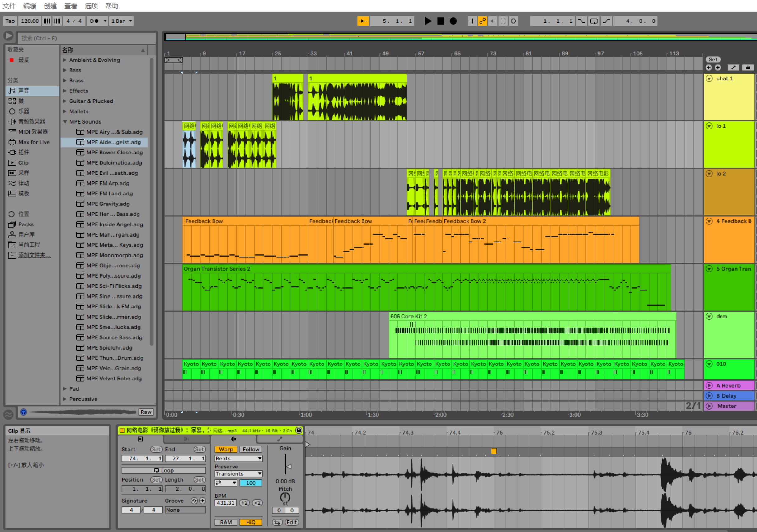Toggle Punch-Out switch

click(606, 21)
